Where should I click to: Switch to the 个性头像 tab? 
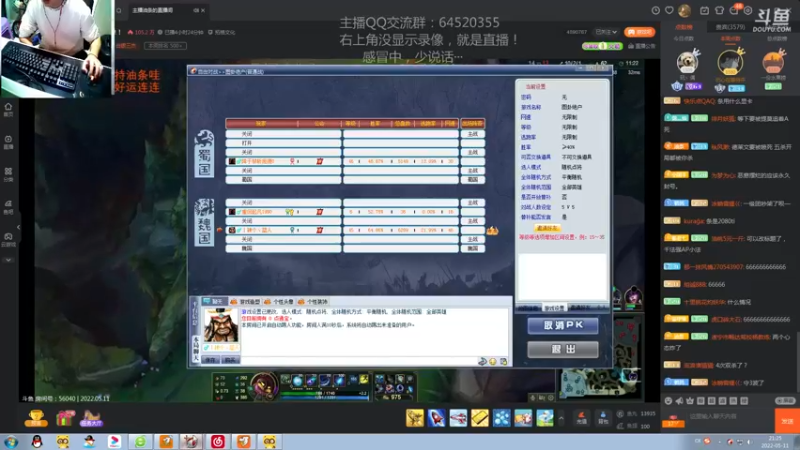pyautogui.click(x=279, y=302)
